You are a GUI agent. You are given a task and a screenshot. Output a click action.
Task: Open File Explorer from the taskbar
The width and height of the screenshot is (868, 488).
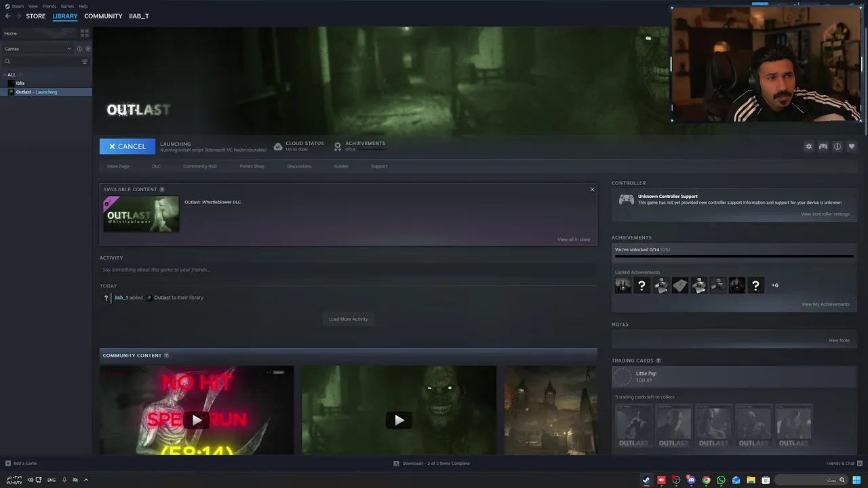coord(751,480)
